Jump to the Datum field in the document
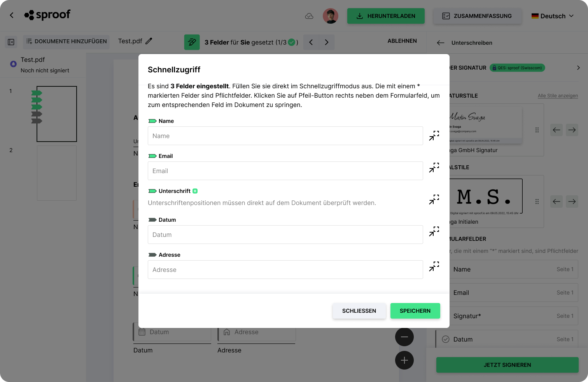588x382 pixels. pyautogui.click(x=434, y=231)
